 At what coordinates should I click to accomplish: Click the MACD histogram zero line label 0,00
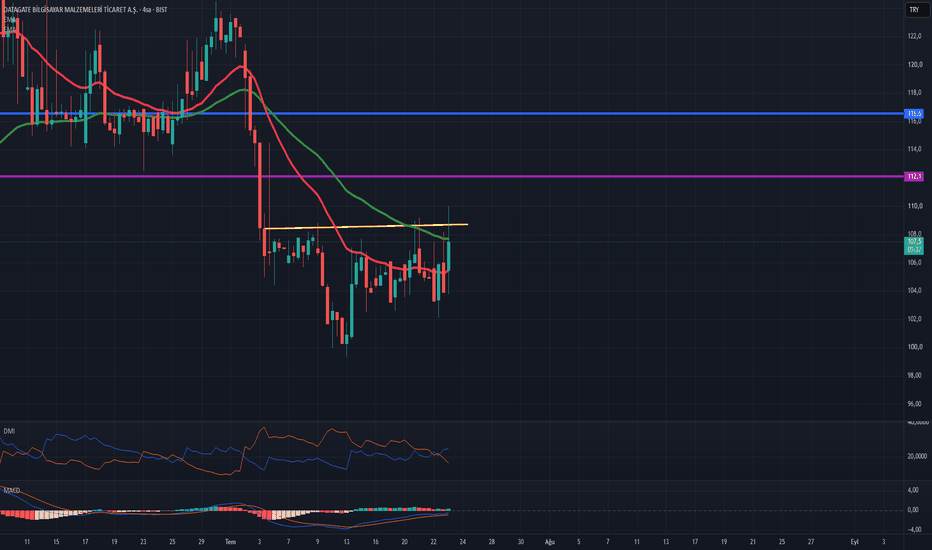click(x=913, y=510)
